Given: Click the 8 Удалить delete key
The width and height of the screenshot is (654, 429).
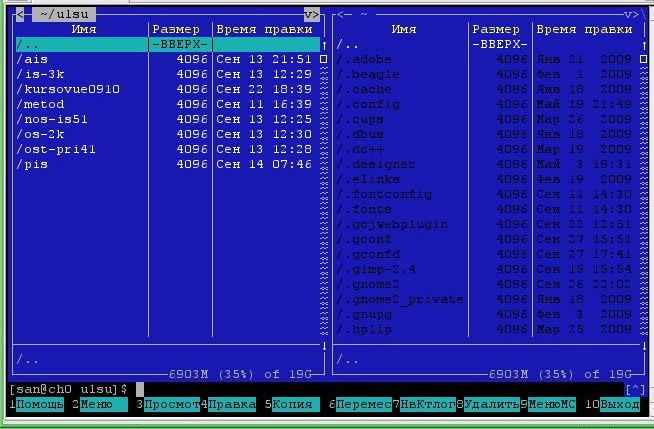Looking at the screenshot, I should click(490, 404).
